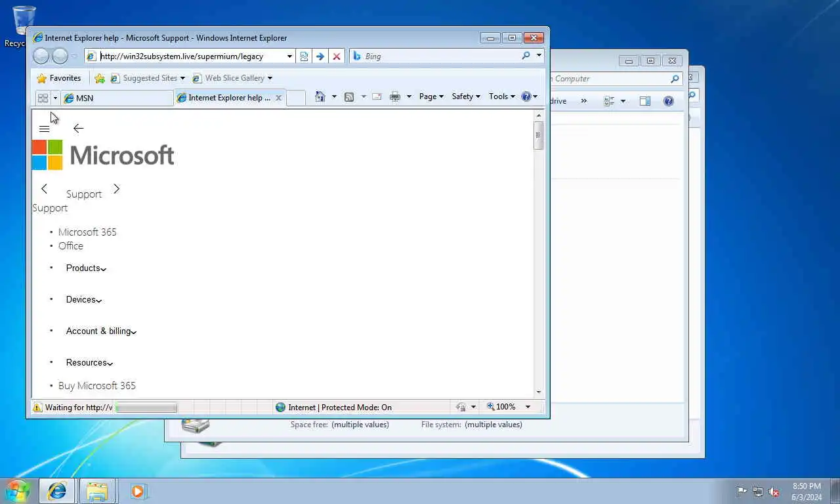This screenshot has height=504, width=840.
Task: Click the privacy report icon in status bar
Action: [461, 408]
